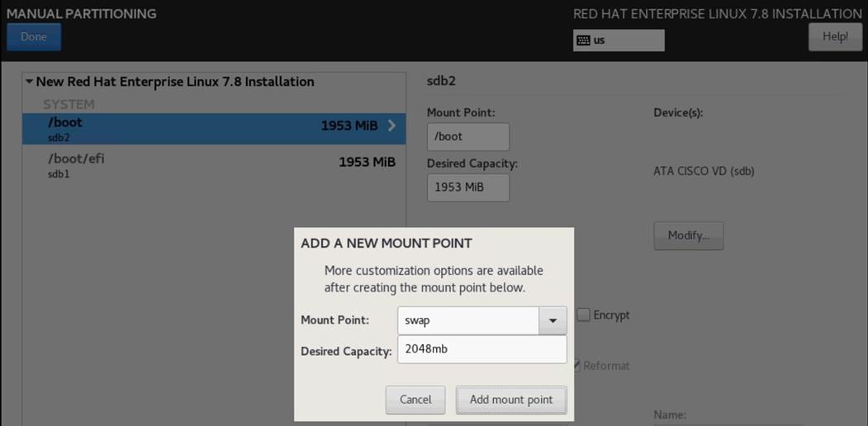Viewport: 868px width, 426px height.
Task: Click the Done button
Action: point(34,37)
